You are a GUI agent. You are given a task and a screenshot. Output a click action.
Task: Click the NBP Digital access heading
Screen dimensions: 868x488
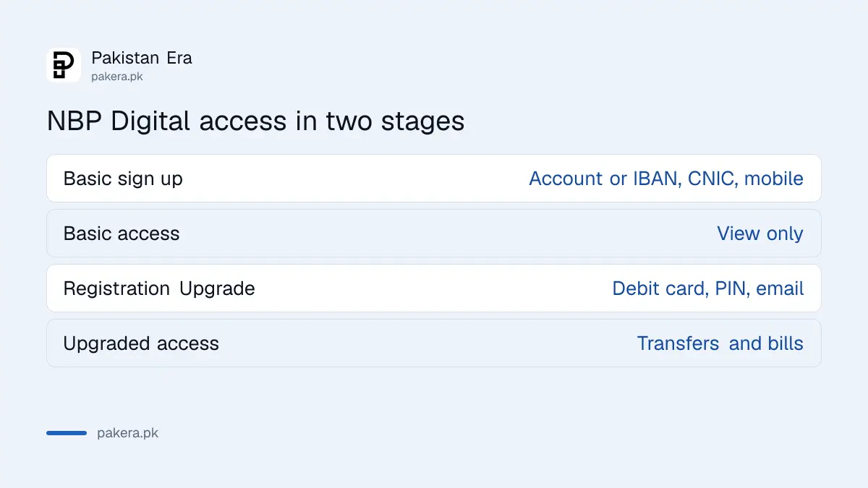point(255,121)
